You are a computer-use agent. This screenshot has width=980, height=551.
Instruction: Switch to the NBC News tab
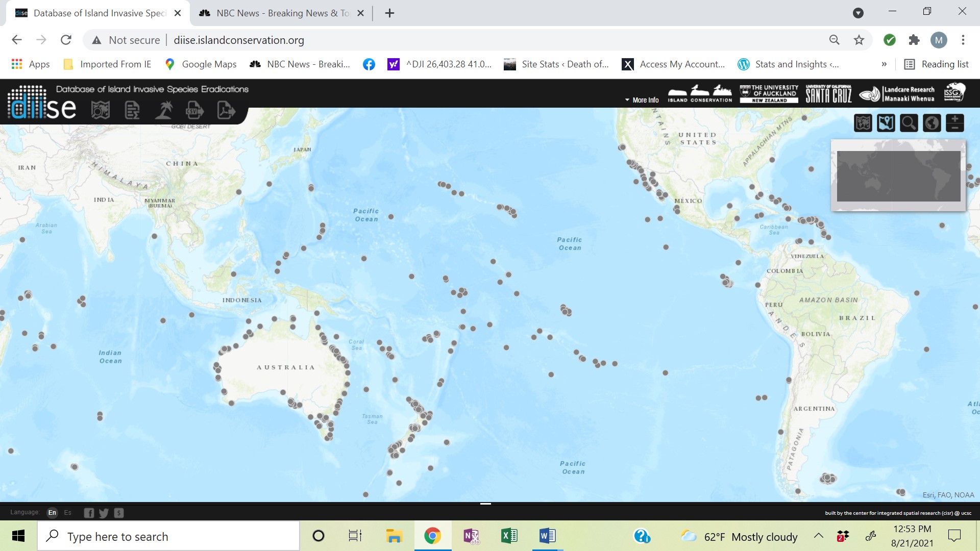point(281,13)
